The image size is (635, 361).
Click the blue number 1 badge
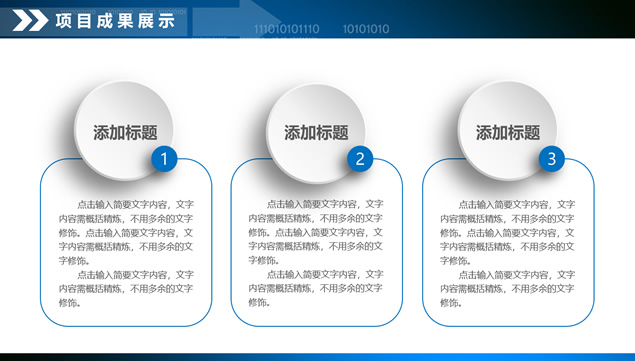click(164, 159)
